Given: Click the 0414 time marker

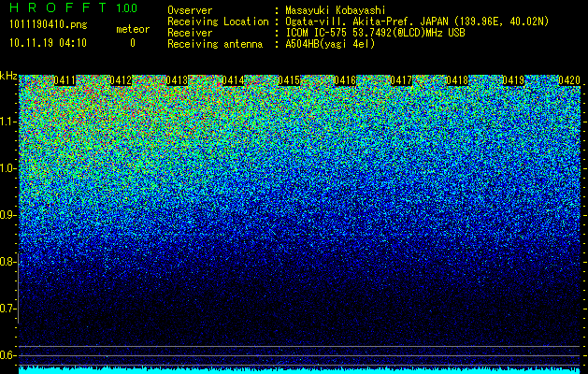Looking at the screenshot, I should click(x=234, y=80).
